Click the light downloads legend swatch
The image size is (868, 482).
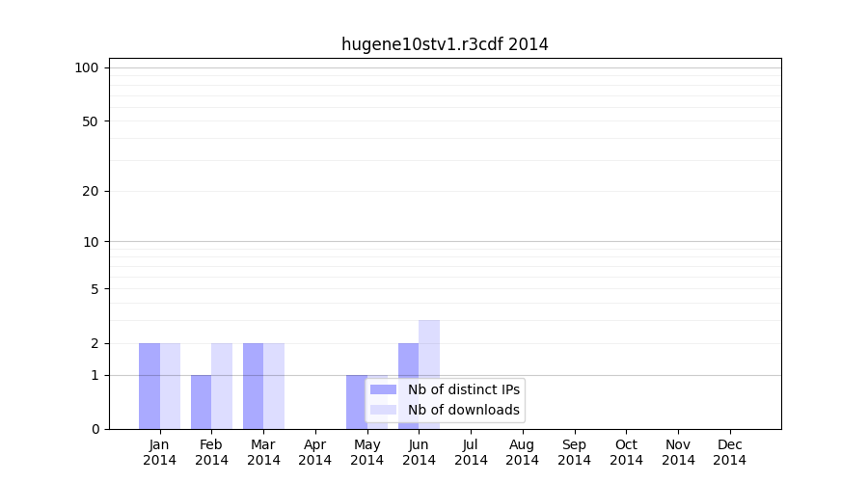click(383, 411)
